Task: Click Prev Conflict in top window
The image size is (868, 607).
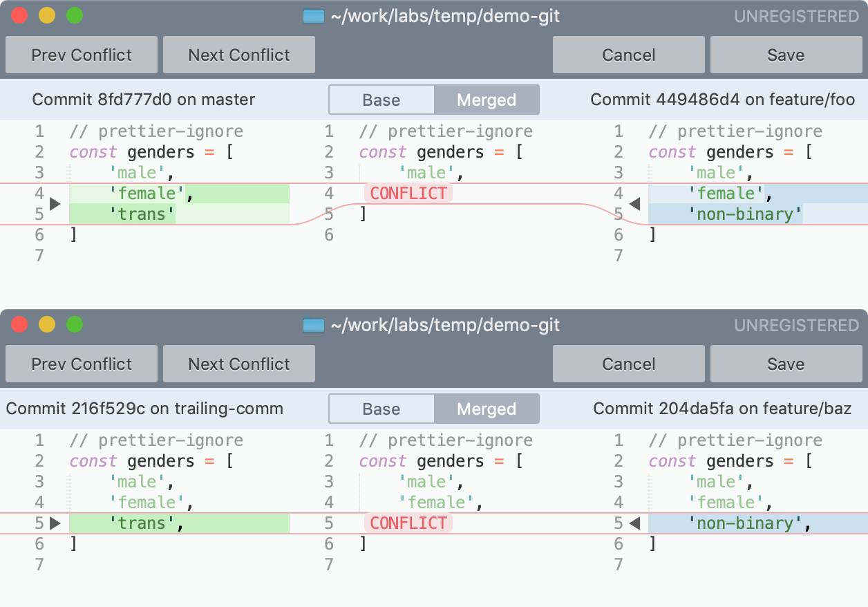Action: point(81,54)
